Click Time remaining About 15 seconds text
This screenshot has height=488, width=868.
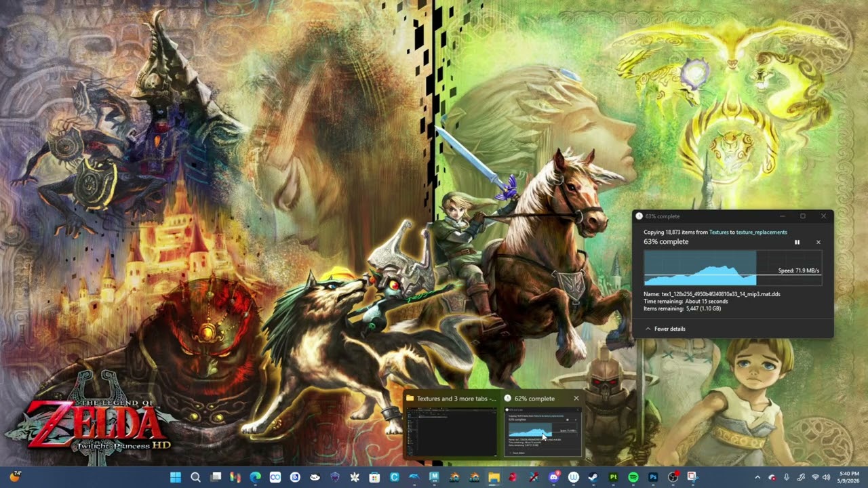(686, 302)
